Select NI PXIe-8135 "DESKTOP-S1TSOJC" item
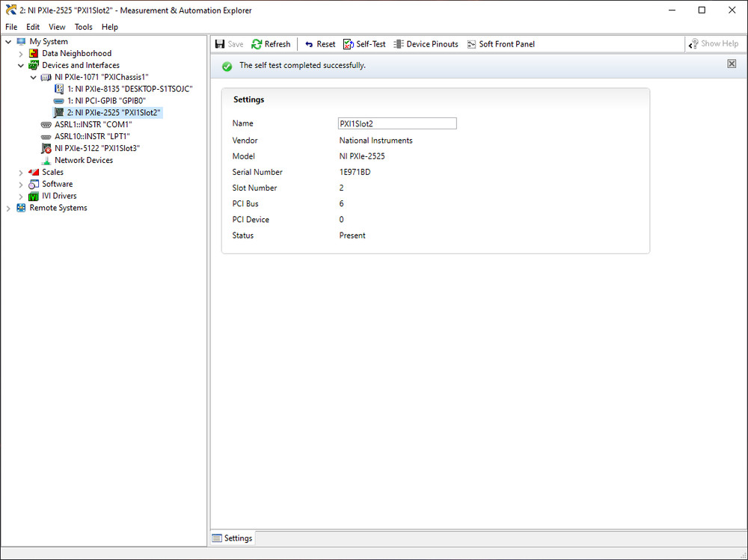This screenshot has width=748, height=560. (x=129, y=89)
